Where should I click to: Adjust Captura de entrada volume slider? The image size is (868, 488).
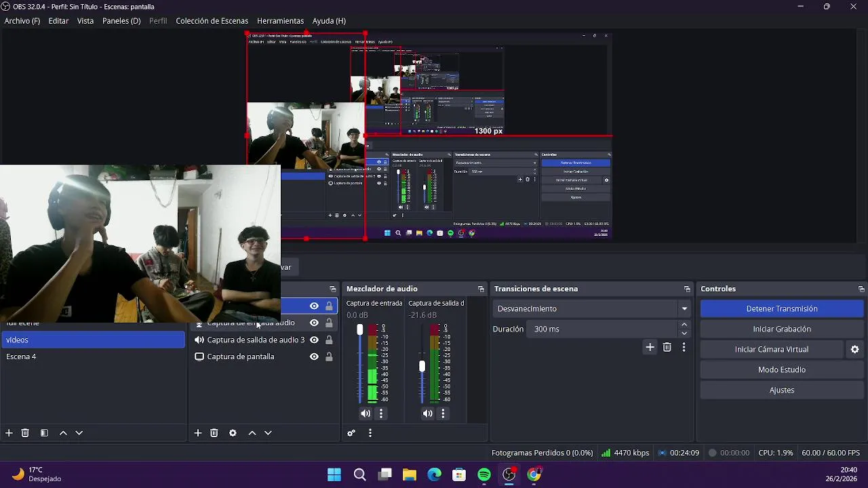(359, 330)
